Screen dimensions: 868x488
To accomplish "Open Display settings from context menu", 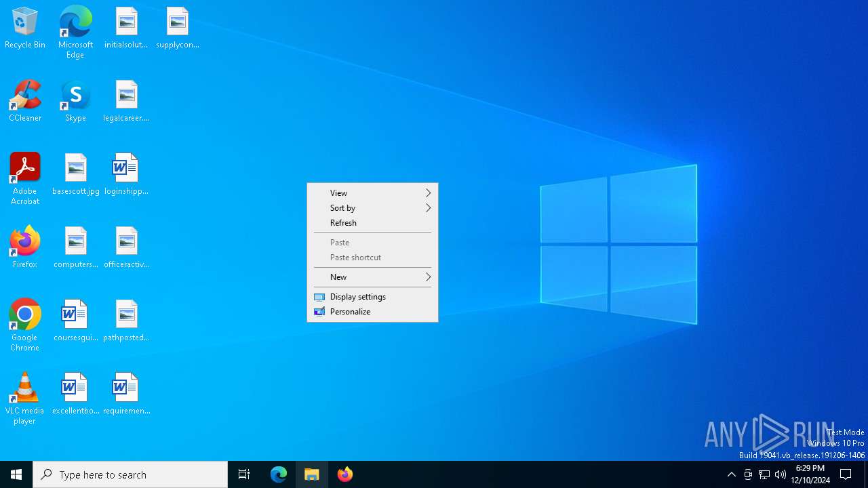I will point(372,297).
